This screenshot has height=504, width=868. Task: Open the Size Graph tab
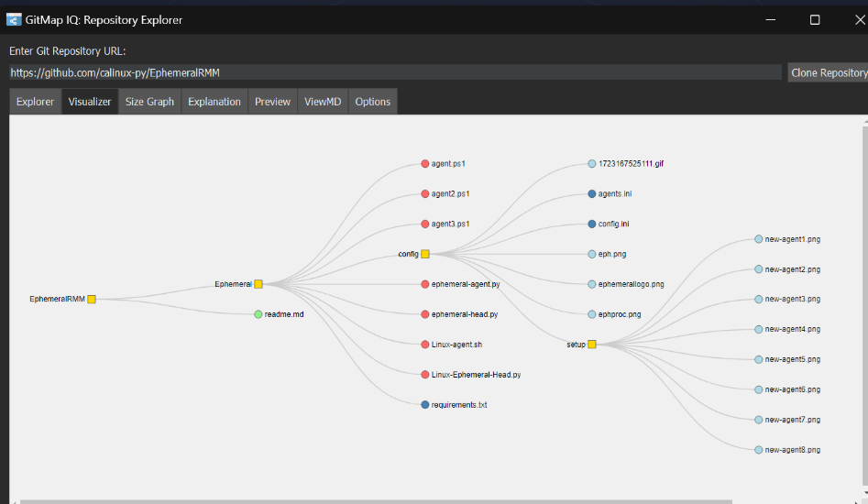click(x=149, y=102)
